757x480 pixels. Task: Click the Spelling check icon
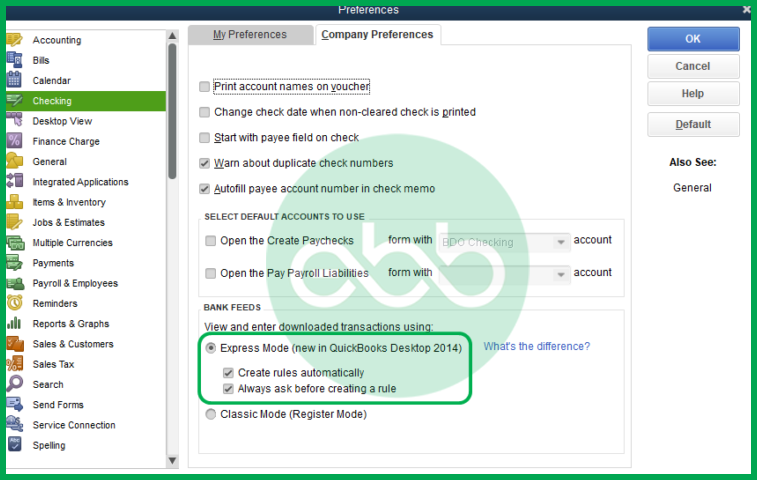pyautogui.click(x=14, y=444)
